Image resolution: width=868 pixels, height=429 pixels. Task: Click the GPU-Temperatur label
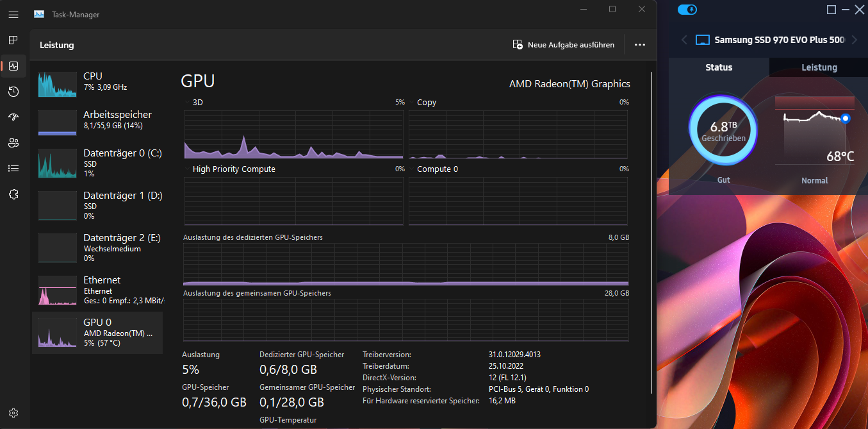coord(288,420)
